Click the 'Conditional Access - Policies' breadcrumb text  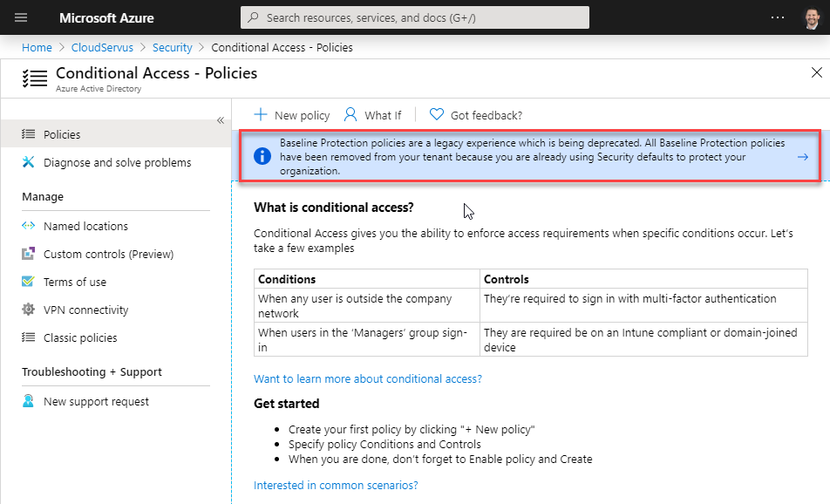(x=282, y=47)
